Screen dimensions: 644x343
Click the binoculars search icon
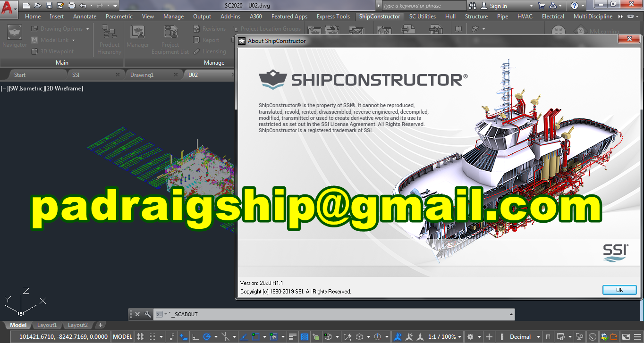(473, 6)
